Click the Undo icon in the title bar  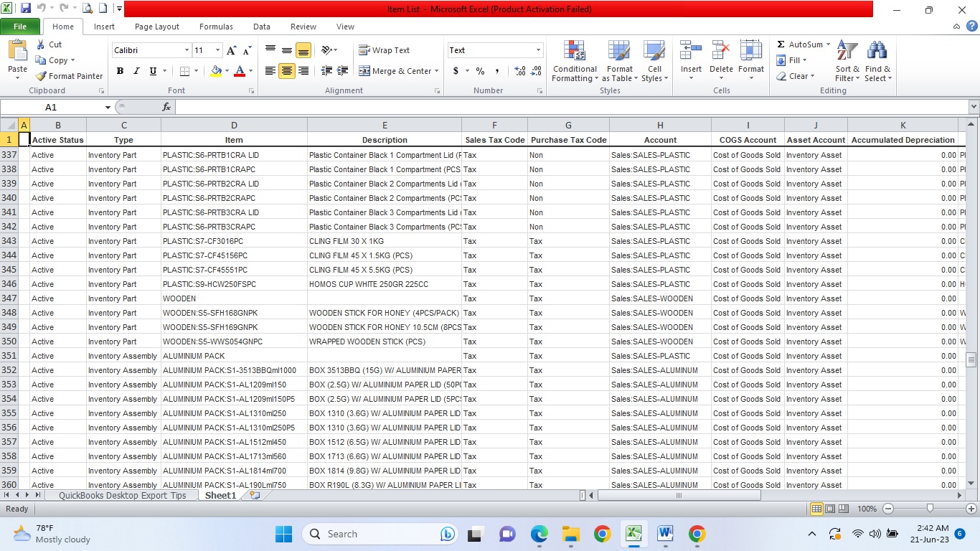[42, 9]
